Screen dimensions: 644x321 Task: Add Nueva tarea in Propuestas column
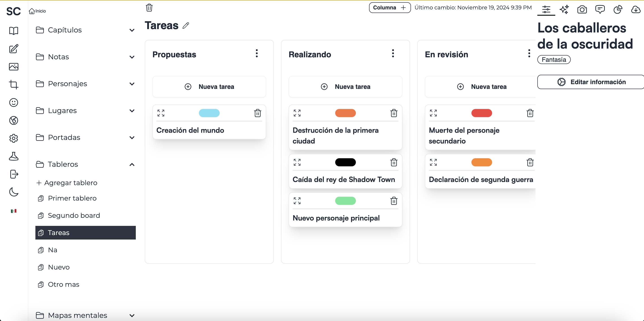pyautogui.click(x=209, y=87)
